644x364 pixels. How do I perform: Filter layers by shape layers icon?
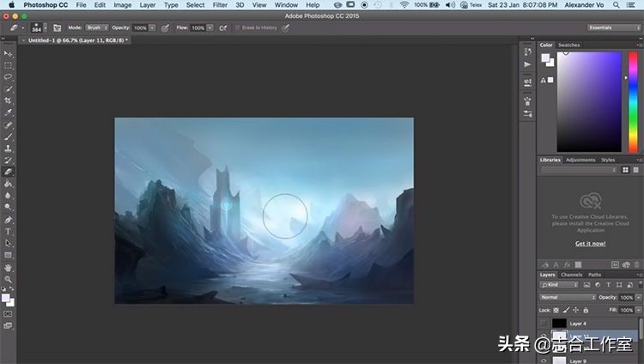[619, 285]
